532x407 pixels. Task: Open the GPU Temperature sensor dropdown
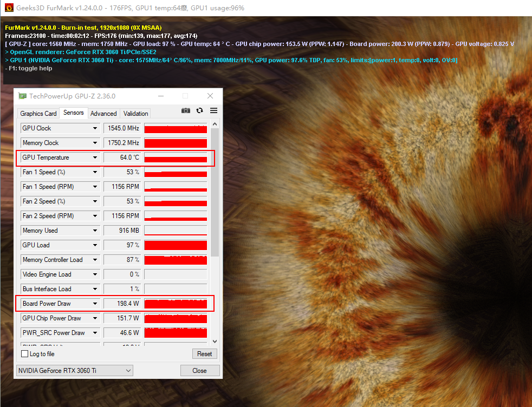[x=95, y=157]
